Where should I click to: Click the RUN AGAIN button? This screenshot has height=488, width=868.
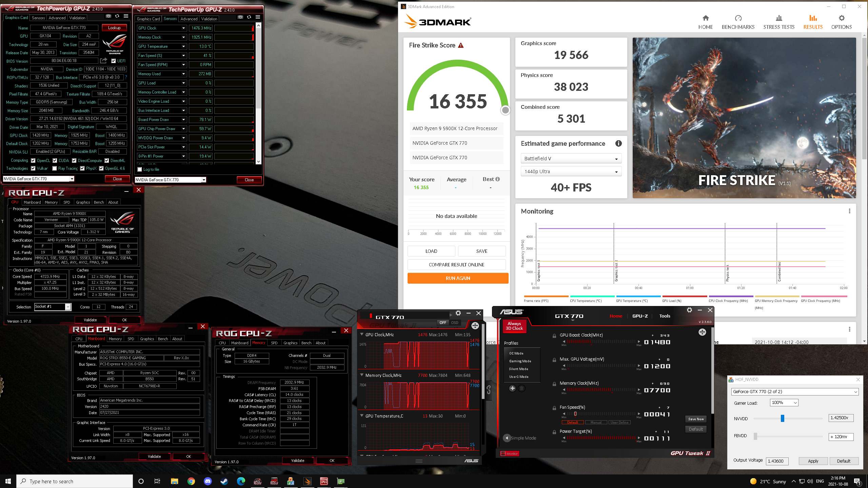point(458,278)
